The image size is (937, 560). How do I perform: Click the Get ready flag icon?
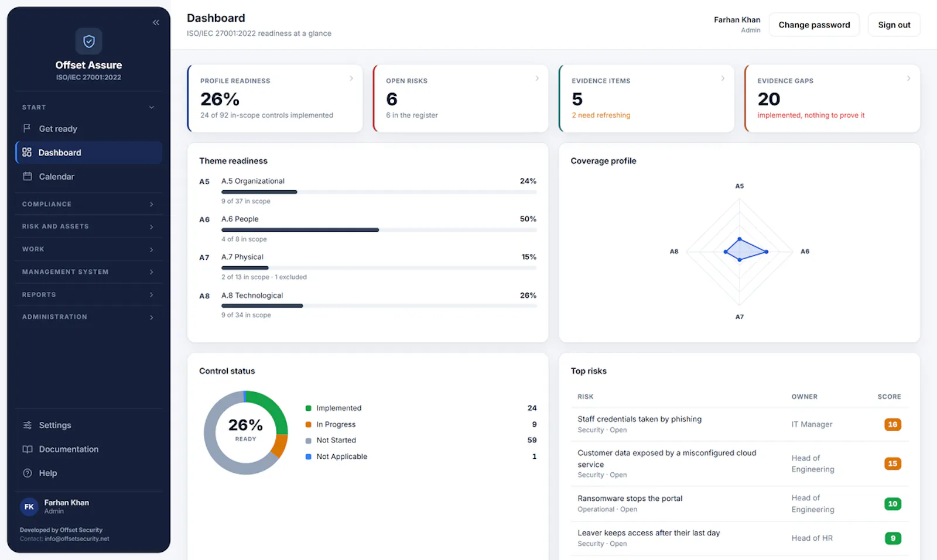27,128
